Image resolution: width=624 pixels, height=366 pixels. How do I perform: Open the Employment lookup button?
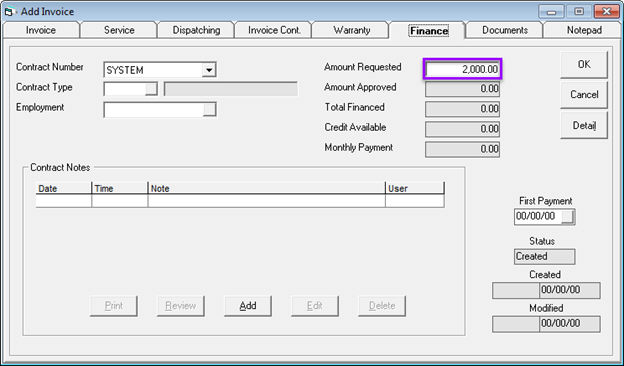209,109
